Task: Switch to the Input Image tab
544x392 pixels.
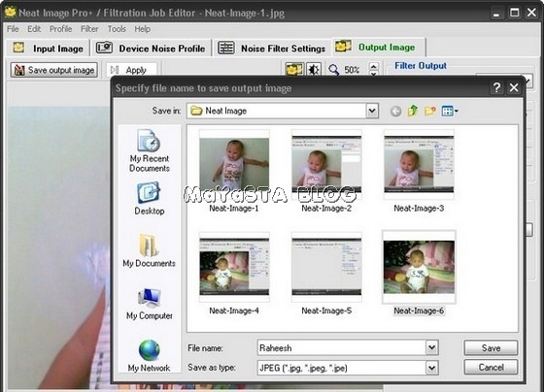Action: [48, 49]
